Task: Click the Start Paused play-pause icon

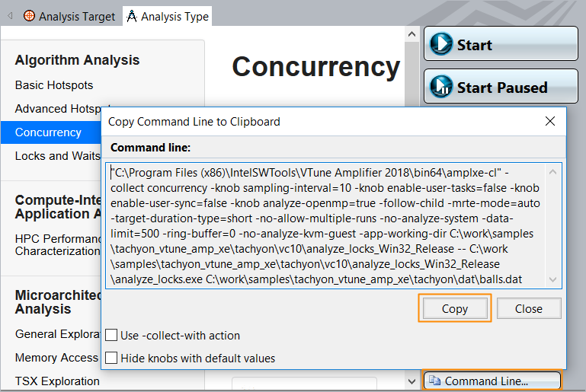Action: 441,87
